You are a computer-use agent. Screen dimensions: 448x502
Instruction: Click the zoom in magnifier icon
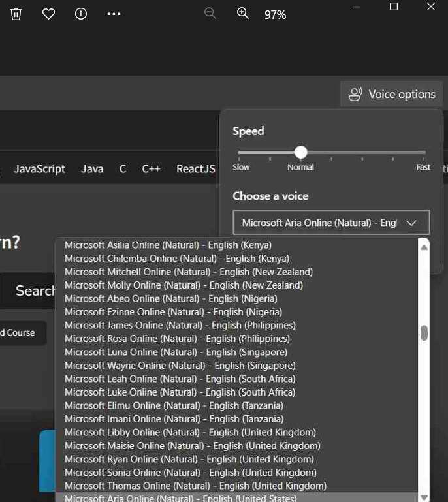point(243,14)
